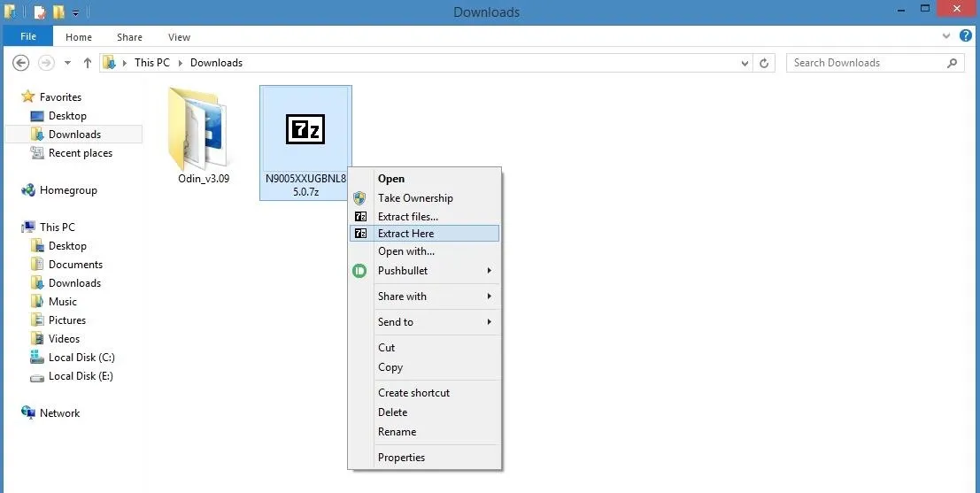Switch to the Share ribbon tab
The width and height of the screenshot is (980, 493).
click(129, 37)
